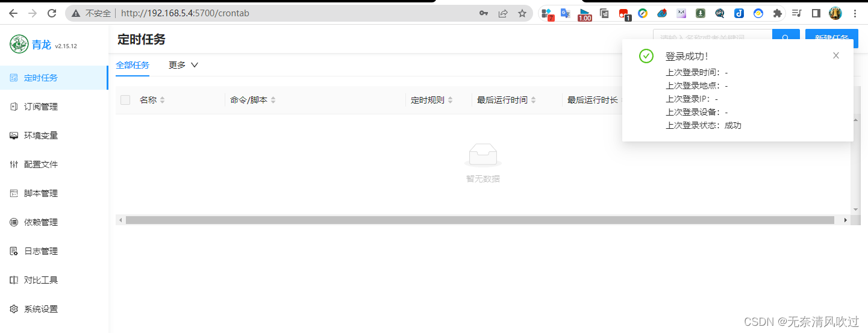Open the saved password key icon

[484, 13]
